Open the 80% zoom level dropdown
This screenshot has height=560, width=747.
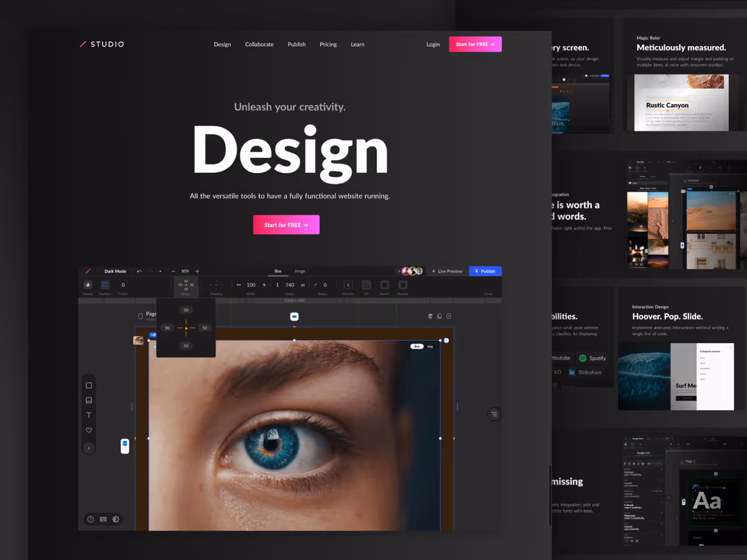click(184, 271)
